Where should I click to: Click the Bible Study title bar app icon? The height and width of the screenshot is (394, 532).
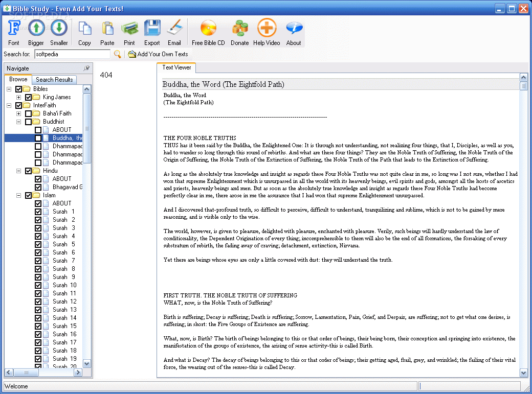pos(7,9)
